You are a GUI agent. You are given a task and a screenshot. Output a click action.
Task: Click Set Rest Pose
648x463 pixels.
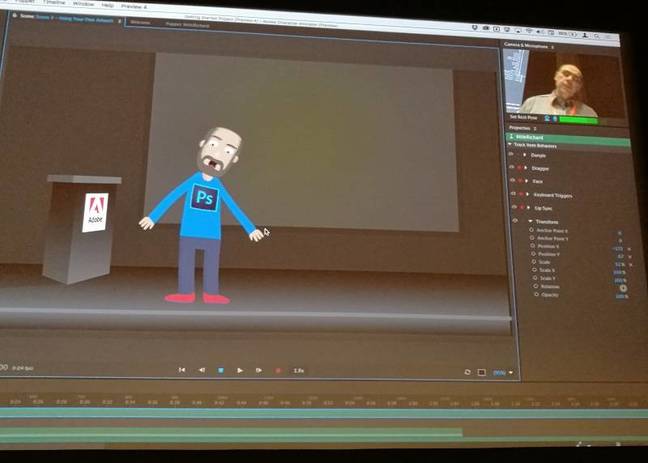click(x=524, y=117)
